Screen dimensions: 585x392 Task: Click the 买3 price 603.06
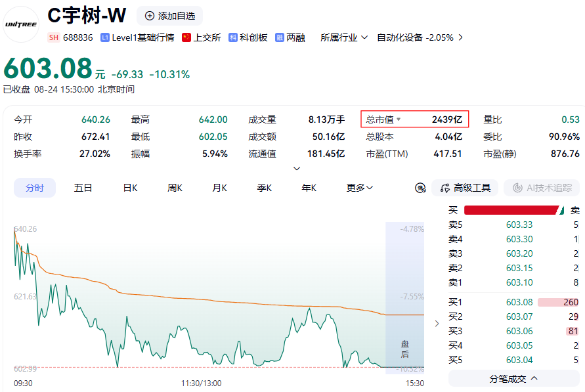519,331
